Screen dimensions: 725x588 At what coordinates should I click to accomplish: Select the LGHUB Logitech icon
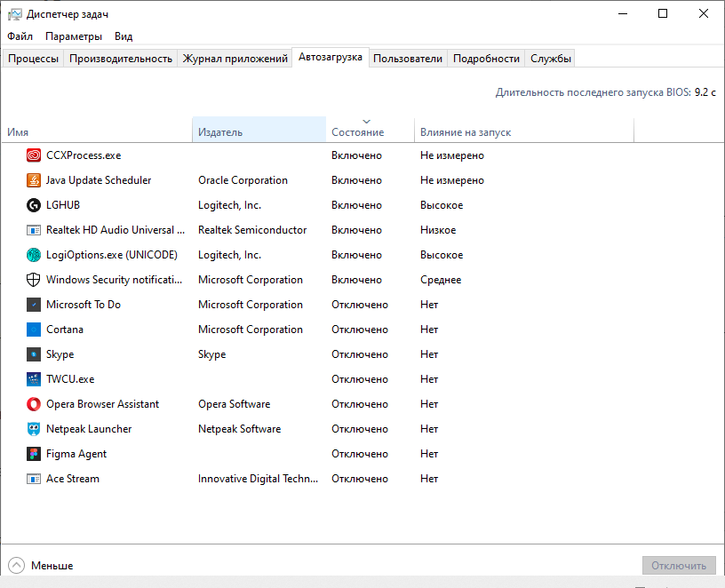[34, 205]
